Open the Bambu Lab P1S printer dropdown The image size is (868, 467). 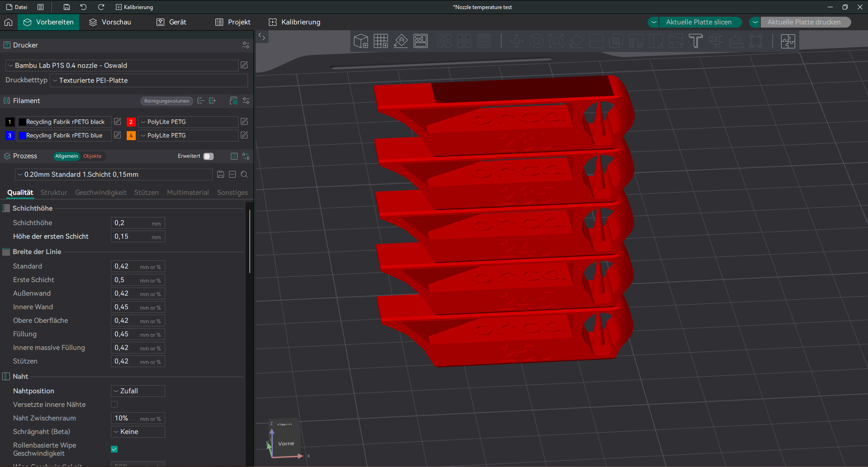[x=121, y=66]
